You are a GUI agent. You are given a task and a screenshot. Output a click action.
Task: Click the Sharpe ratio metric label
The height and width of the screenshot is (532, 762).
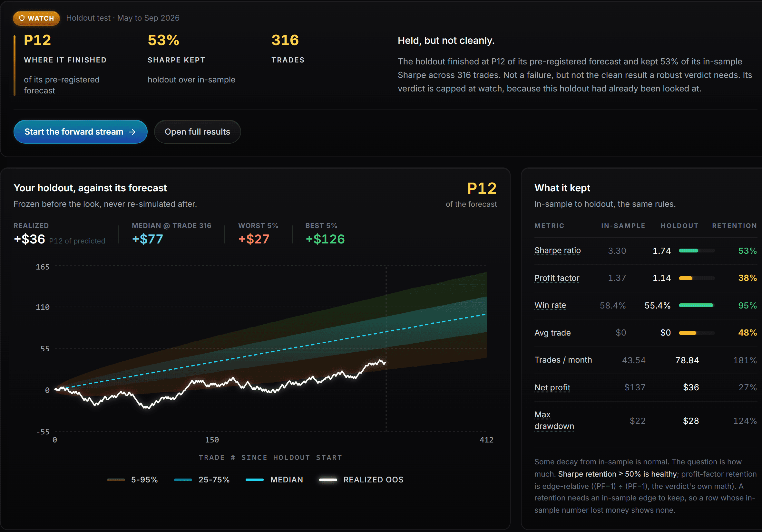pyautogui.click(x=557, y=251)
